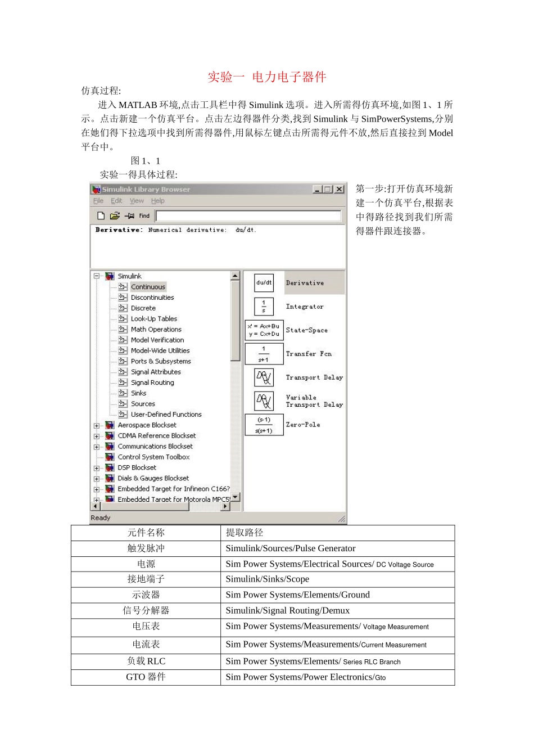
Task: Click the Simulink Library Browser title bar icon
Action: tap(96, 190)
